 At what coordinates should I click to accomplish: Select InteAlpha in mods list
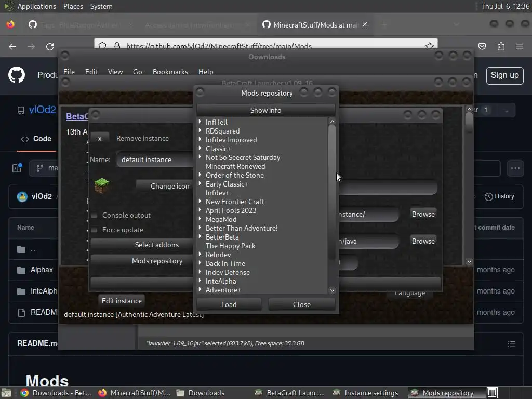pos(220,281)
